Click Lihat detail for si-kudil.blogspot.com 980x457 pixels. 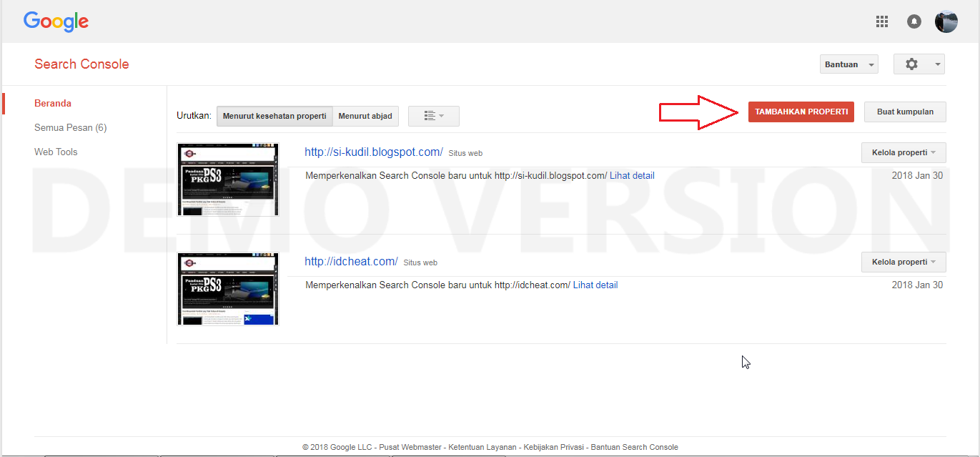click(632, 175)
